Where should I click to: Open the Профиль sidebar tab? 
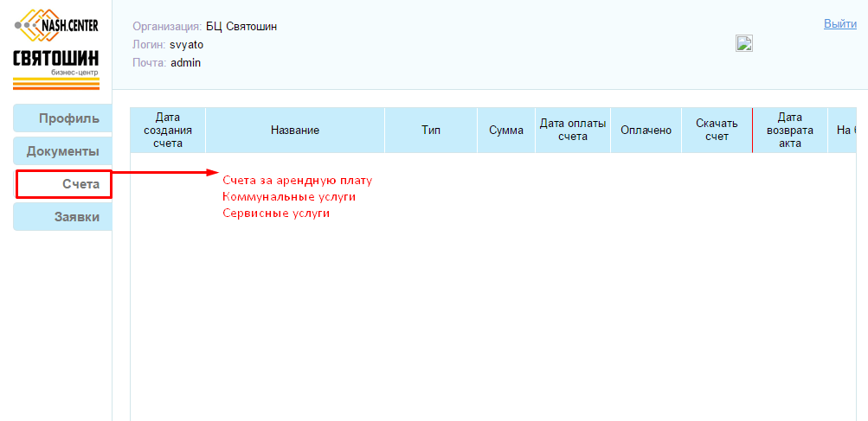[x=62, y=118]
